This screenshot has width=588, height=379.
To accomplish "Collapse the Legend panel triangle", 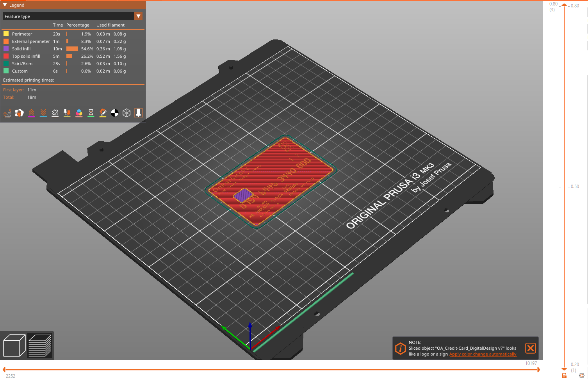I will [5, 5].
